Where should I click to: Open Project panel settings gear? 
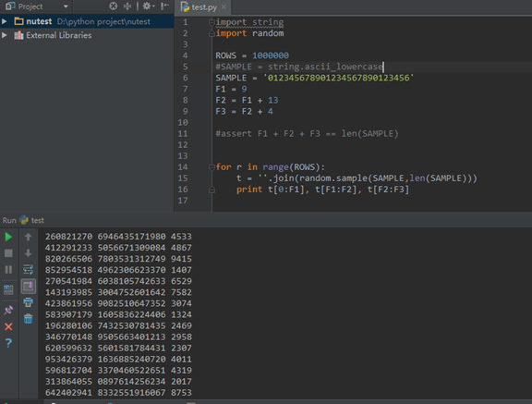(x=148, y=6)
